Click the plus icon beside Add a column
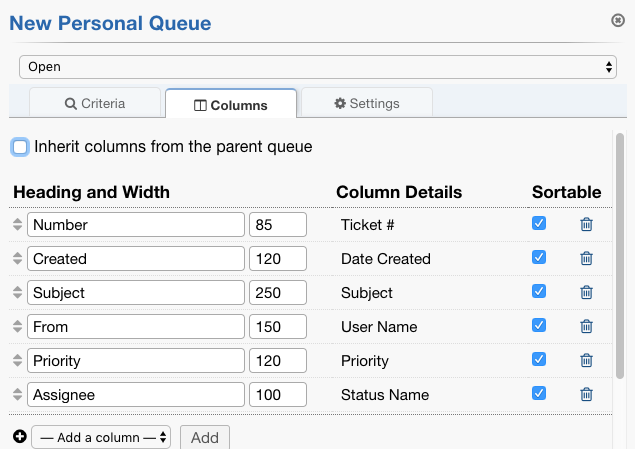This screenshot has width=635, height=449. (19, 437)
